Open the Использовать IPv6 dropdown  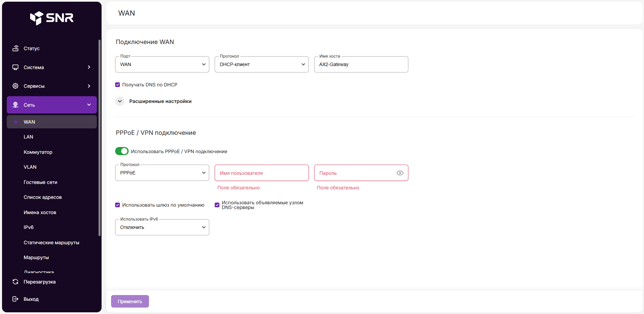(162, 227)
